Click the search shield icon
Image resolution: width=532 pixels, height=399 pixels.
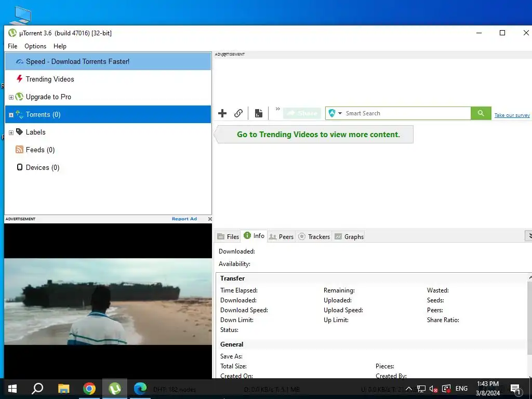(332, 113)
